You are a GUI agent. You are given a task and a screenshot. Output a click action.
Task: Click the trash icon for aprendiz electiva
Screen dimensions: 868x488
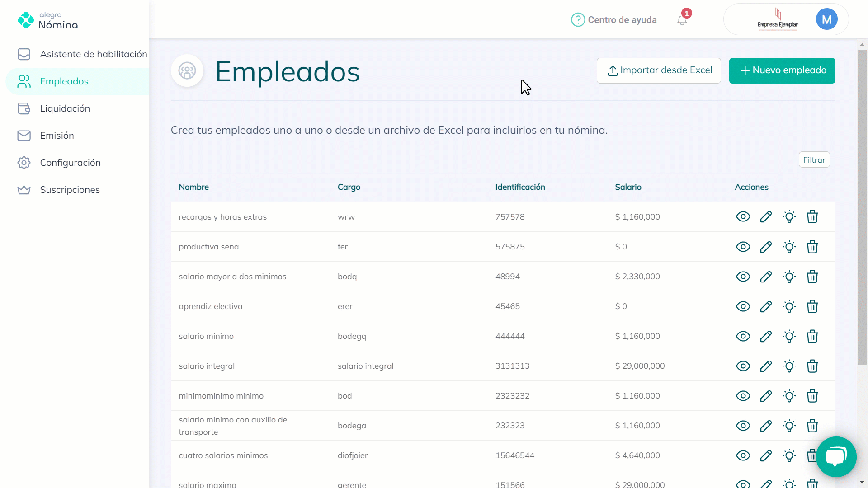pos(812,306)
